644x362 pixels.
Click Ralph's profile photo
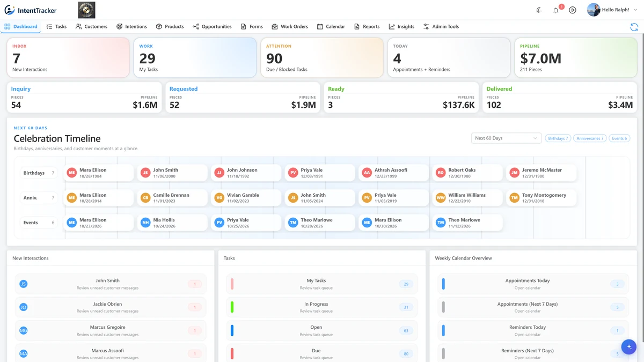click(594, 10)
